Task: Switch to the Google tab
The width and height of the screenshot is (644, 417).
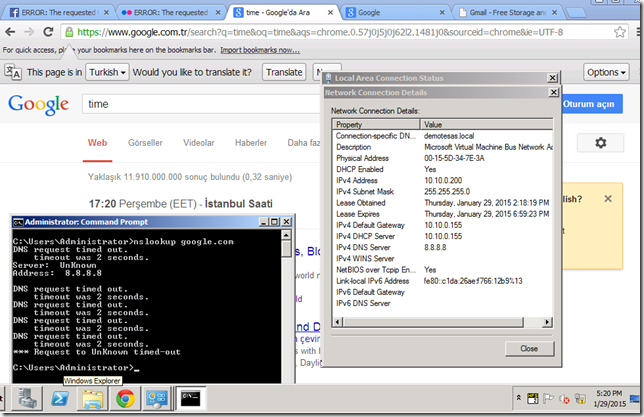Action: pos(394,12)
